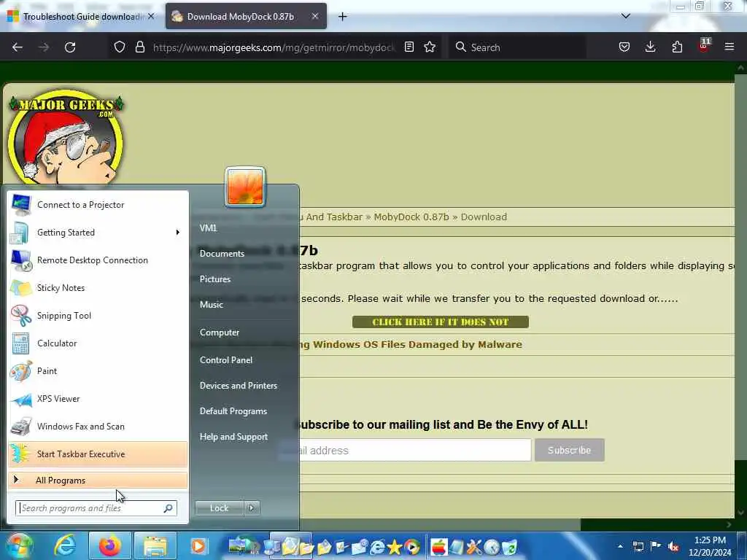Screen dimensions: 747x560
Task: Click the rainbow Apple icon in taskbar
Action: [x=438, y=547]
